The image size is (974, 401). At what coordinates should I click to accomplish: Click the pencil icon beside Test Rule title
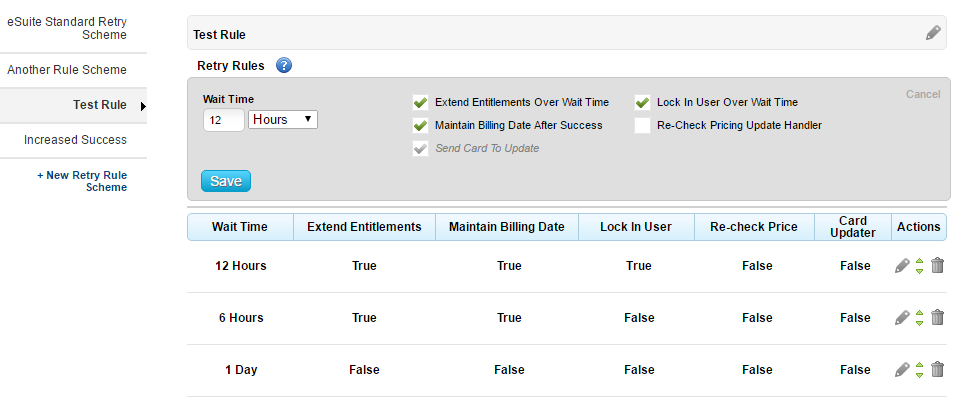point(933,33)
